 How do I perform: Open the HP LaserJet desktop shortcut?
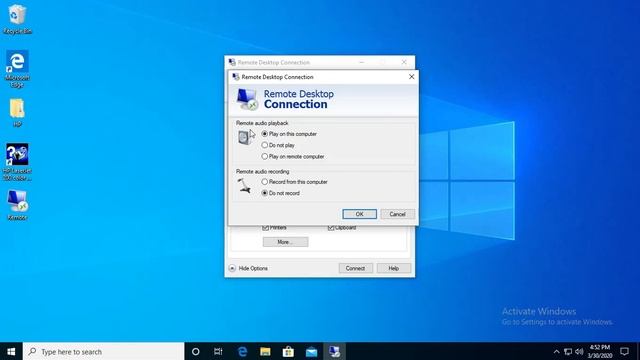click(x=17, y=162)
